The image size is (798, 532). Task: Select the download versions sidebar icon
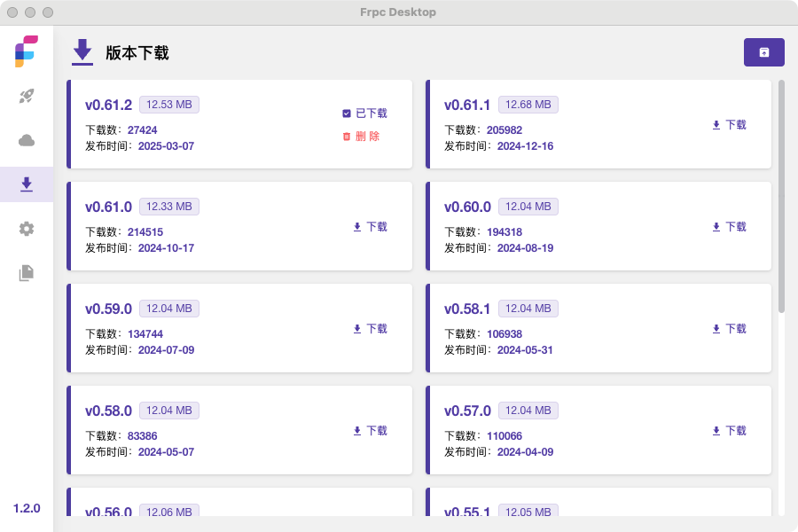tap(27, 184)
